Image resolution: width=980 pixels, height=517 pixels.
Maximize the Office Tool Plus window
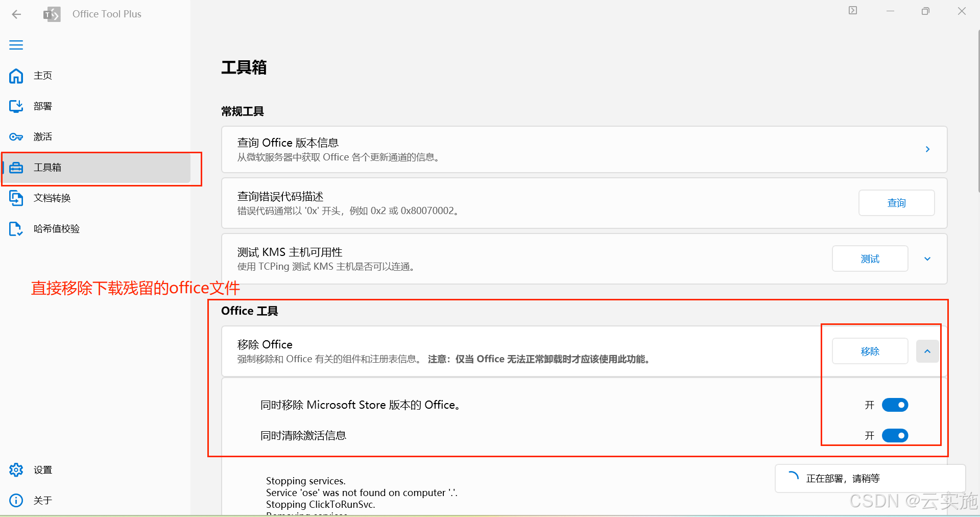(x=925, y=11)
